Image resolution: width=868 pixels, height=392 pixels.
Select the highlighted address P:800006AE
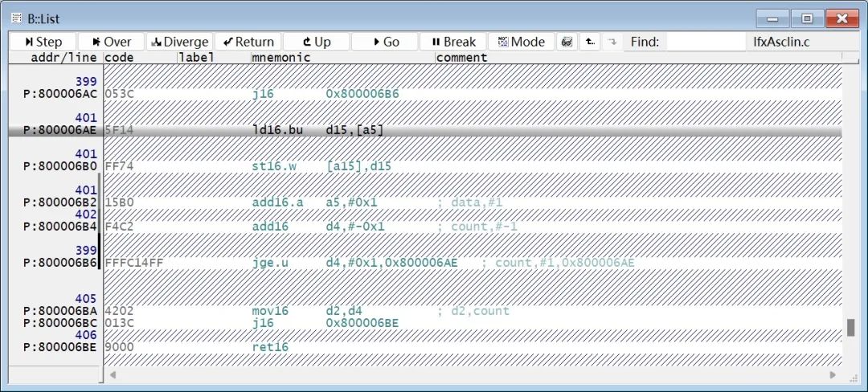[59, 130]
